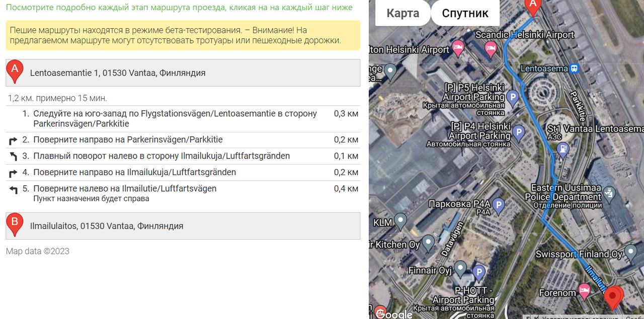Click the Google logo on the map

click(x=394, y=313)
